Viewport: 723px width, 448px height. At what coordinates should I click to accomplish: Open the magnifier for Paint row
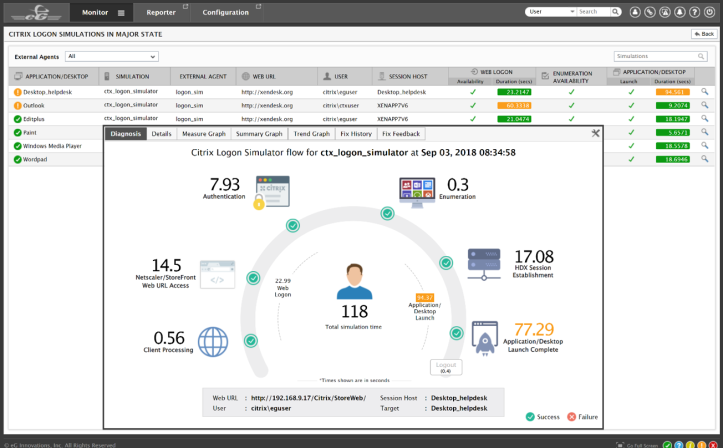(x=705, y=132)
